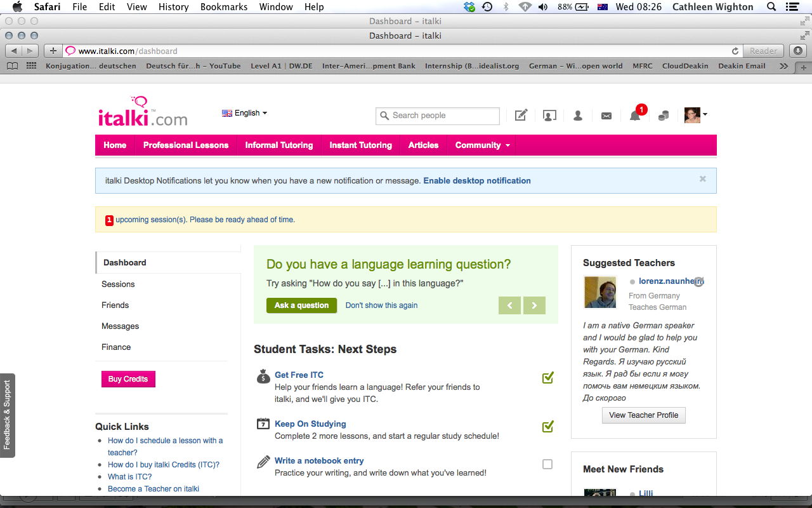Click the money bag icon beside Get Free ITC
The height and width of the screenshot is (508, 812).
263,376
